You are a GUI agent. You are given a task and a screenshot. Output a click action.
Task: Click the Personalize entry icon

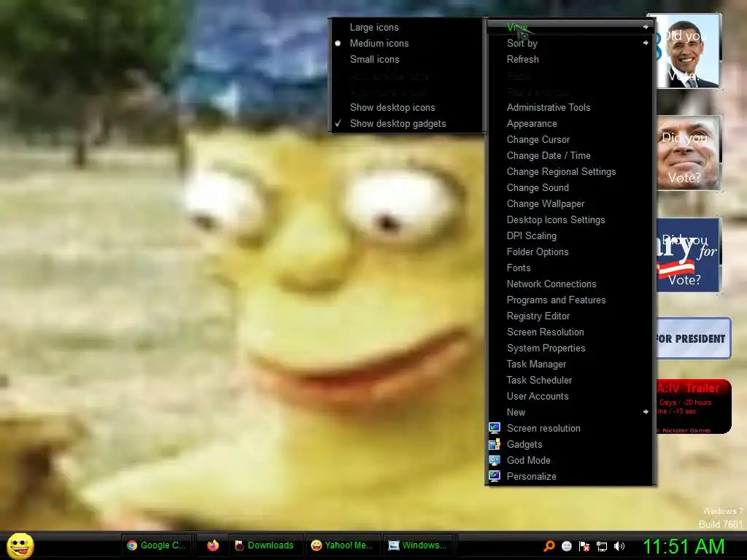coord(495,476)
